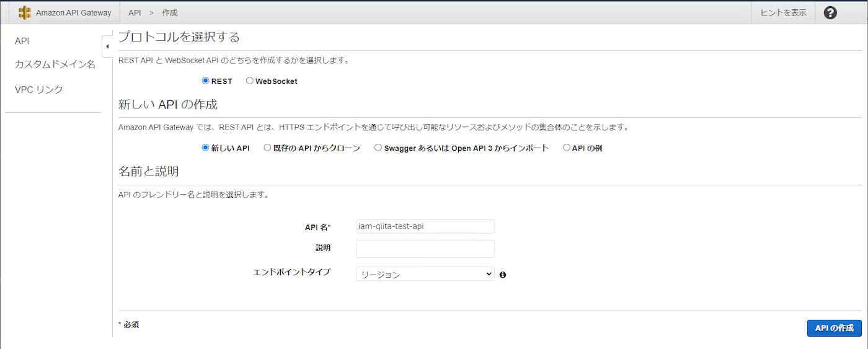
Task: Select the API の例 radio option
Action: [567, 148]
